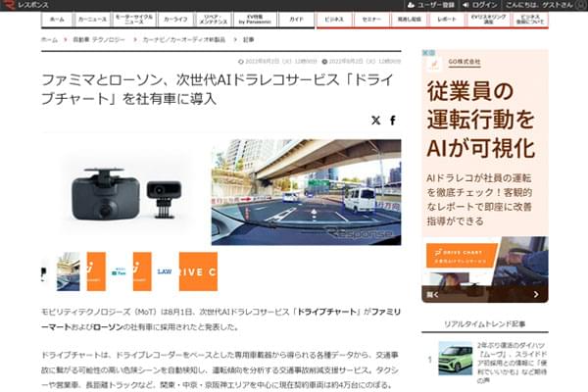588x392 pixels.
Task: Open the 見逃し配信 tab
Action: click(x=409, y=20)
